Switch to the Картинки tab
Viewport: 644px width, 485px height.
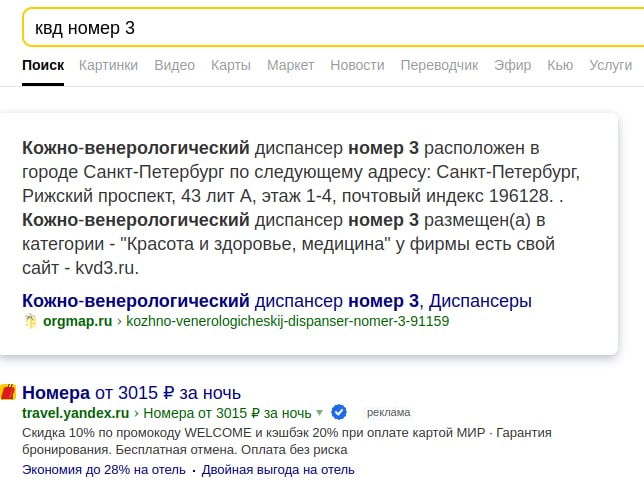tap(108, 65)
